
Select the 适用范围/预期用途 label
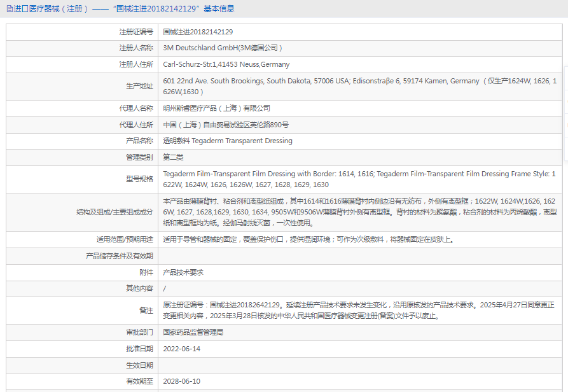tap(125, 239)
